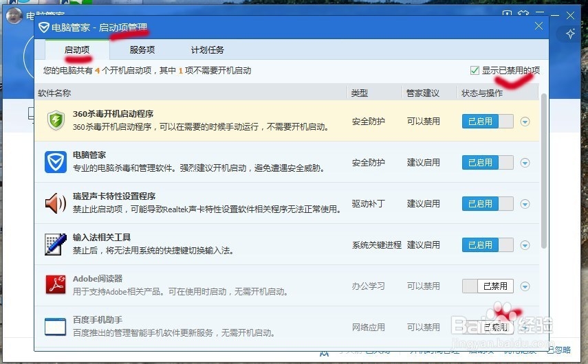This screenshot has height=364, width=588.
Task: Click the 百度手机助手 window icon
Action: tap(55, 326)
